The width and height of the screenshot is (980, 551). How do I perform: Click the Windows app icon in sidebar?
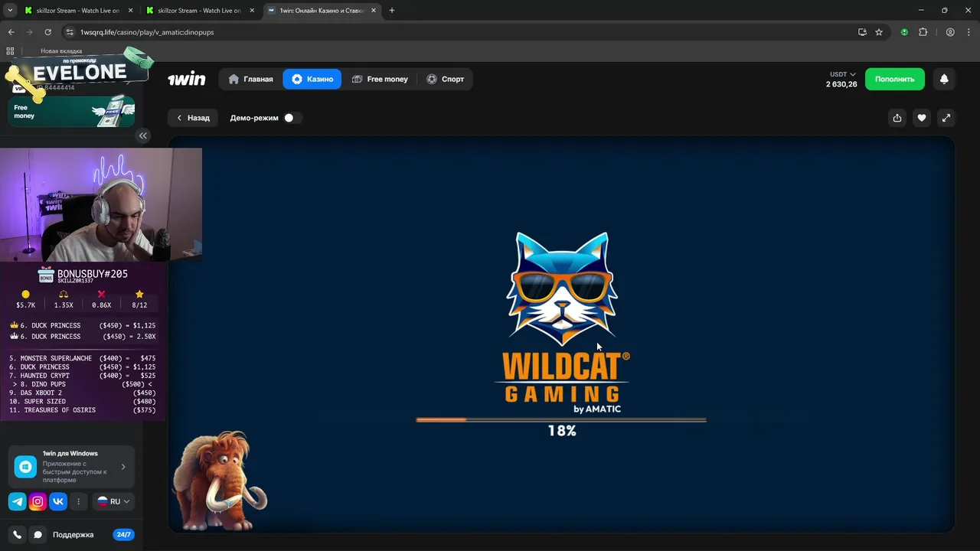[25, 467]
